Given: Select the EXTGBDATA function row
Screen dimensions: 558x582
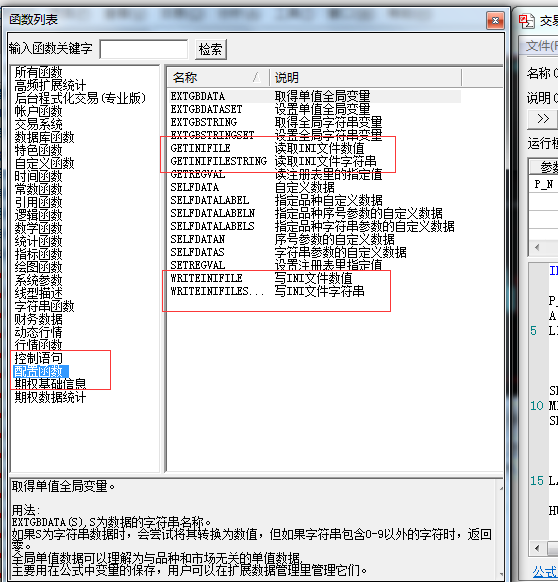Looking at the screenshot, I should [315, 97].
